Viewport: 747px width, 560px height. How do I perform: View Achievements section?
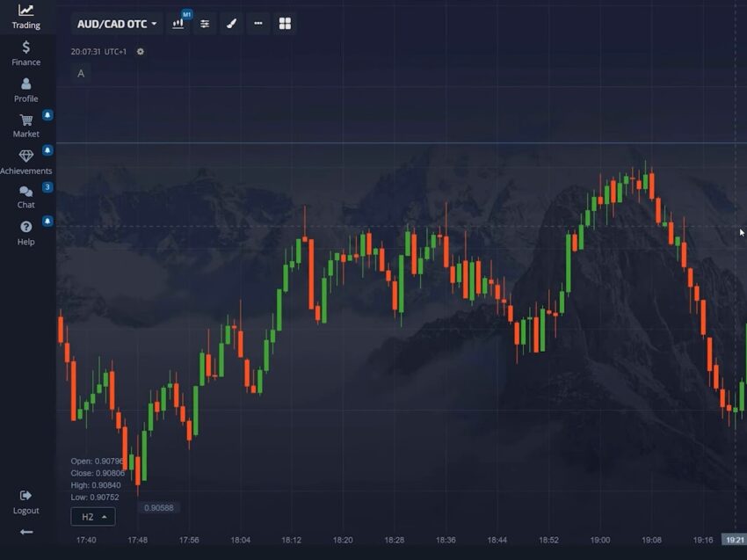25,163
